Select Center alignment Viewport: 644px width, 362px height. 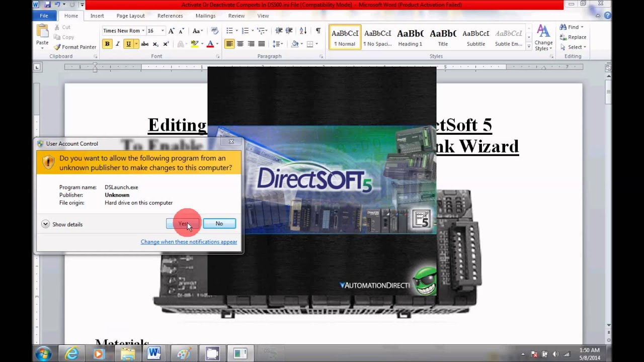click(x=240, y=44)
